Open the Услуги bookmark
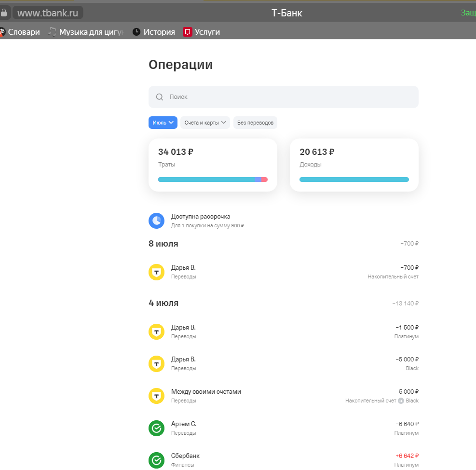Screen dimensions: 476x470 coord(202,32)
